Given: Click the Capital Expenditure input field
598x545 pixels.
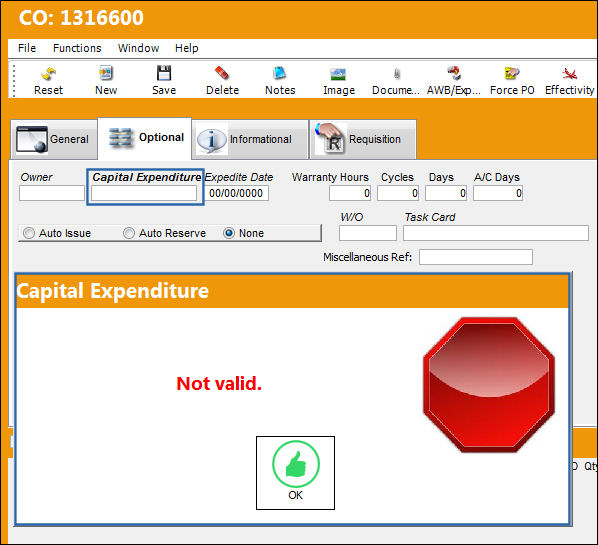Looking at the screenshot, I should 144,193.
